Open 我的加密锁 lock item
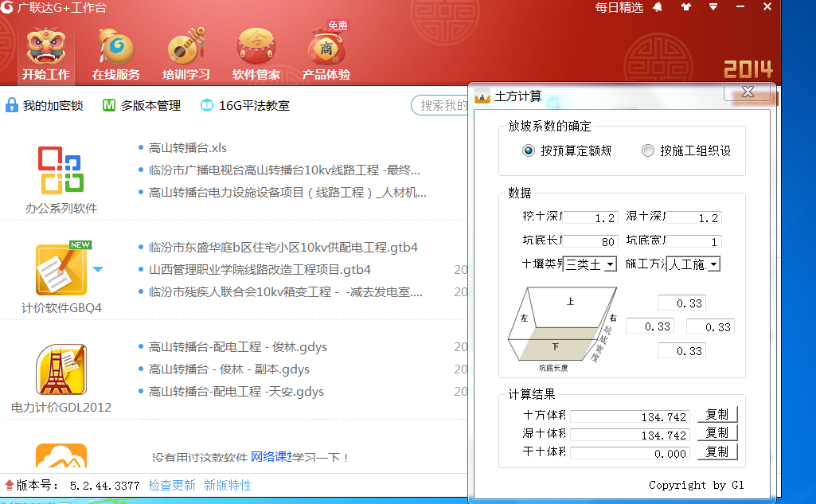The image size is (816, 504). pyautogui.click(x=45, y=106)
